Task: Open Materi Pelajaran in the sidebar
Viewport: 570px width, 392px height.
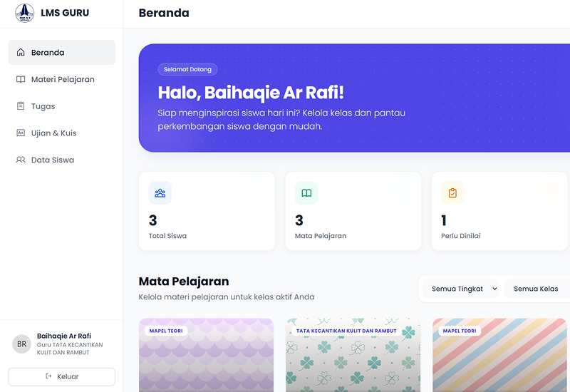Action: (62, 79)
